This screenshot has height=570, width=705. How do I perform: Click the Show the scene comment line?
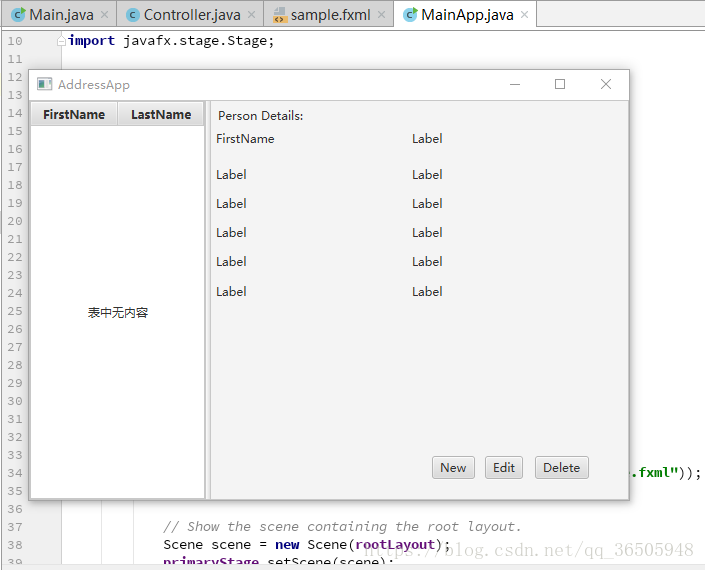click(342, 526)
